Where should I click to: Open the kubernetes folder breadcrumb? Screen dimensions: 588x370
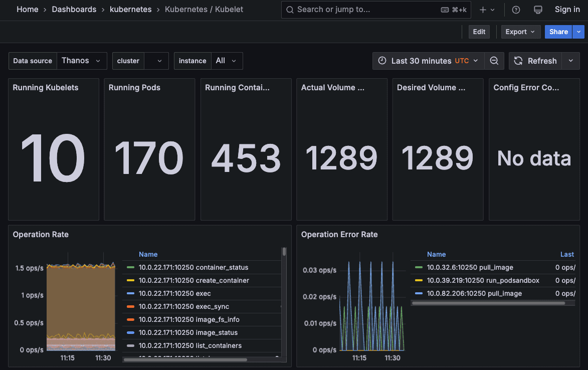[130, 10]
